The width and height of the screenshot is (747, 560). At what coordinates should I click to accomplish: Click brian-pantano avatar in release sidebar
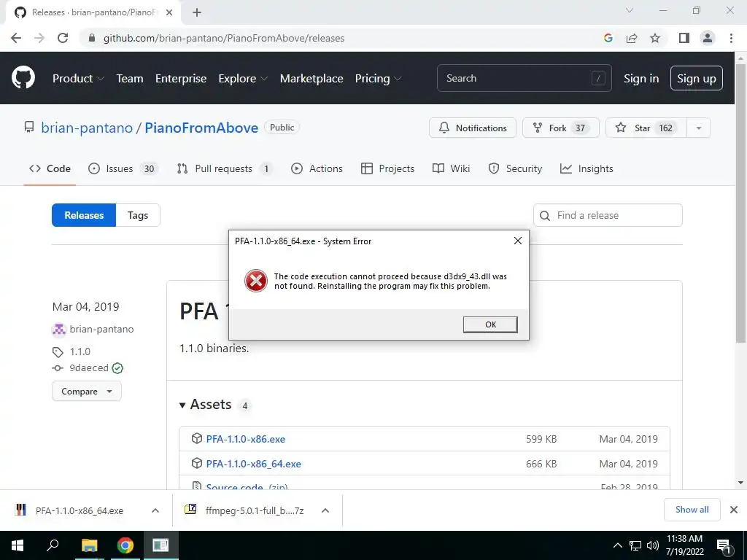tap(58, 329)
